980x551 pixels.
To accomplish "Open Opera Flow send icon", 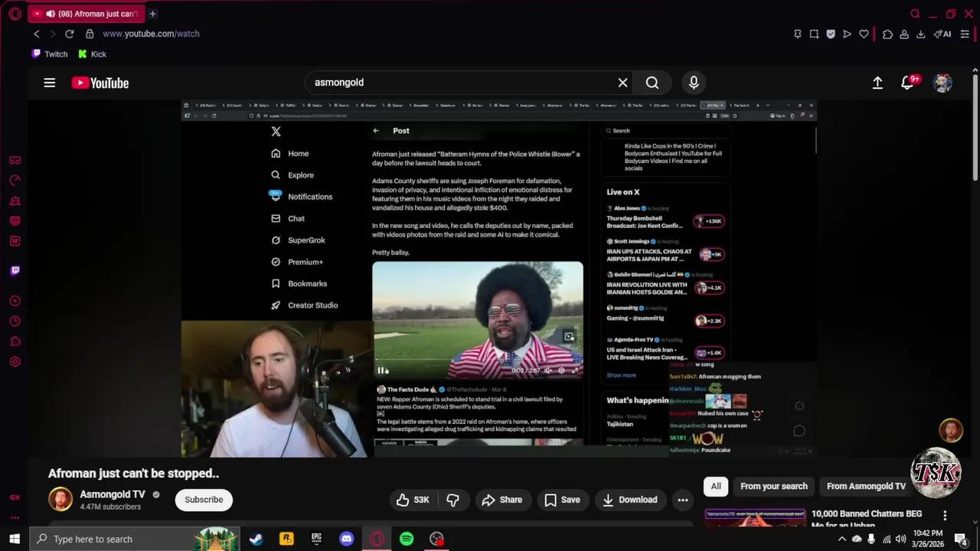I will pyautogui.click(x=847, y=34).
